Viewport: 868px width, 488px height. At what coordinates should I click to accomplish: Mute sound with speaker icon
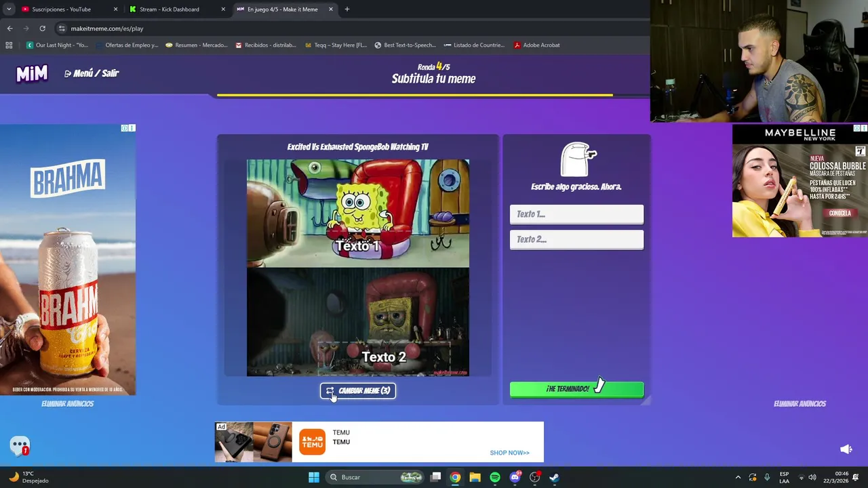[846, 449]
